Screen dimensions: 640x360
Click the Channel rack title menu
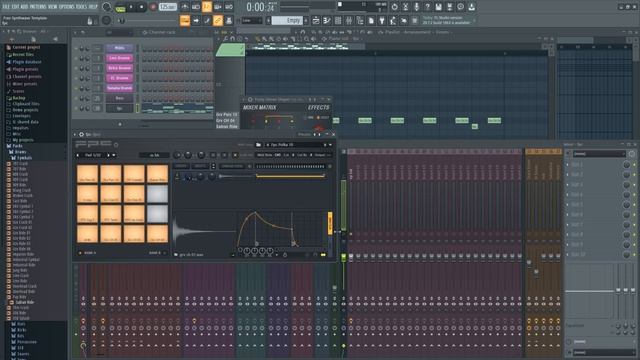[162, 32]
